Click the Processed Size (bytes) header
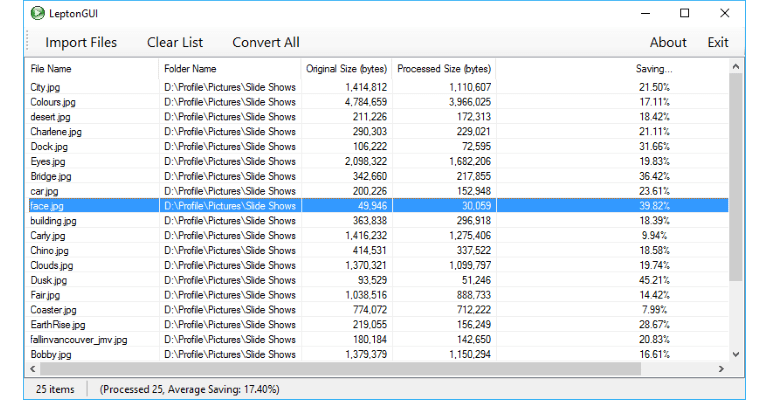The height and width of the screenshot is (400, 770). 444,69
